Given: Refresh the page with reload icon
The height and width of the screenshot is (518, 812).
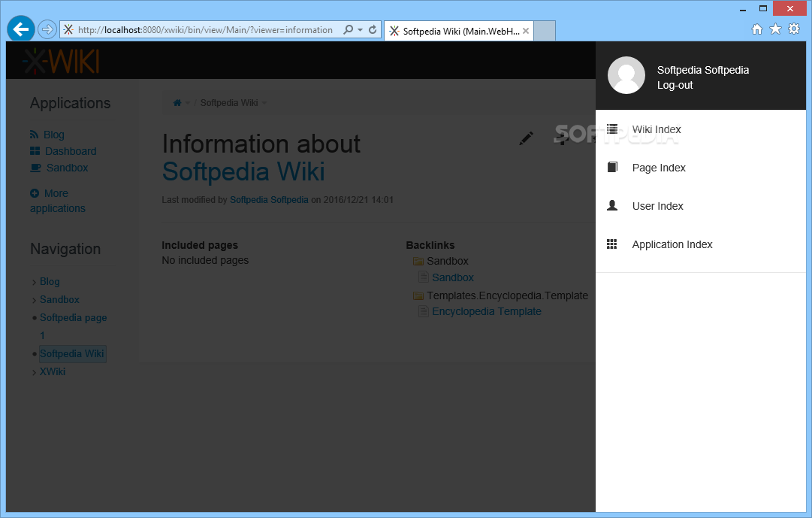Looking at the screenshot, I should click(x=373, y=29).
